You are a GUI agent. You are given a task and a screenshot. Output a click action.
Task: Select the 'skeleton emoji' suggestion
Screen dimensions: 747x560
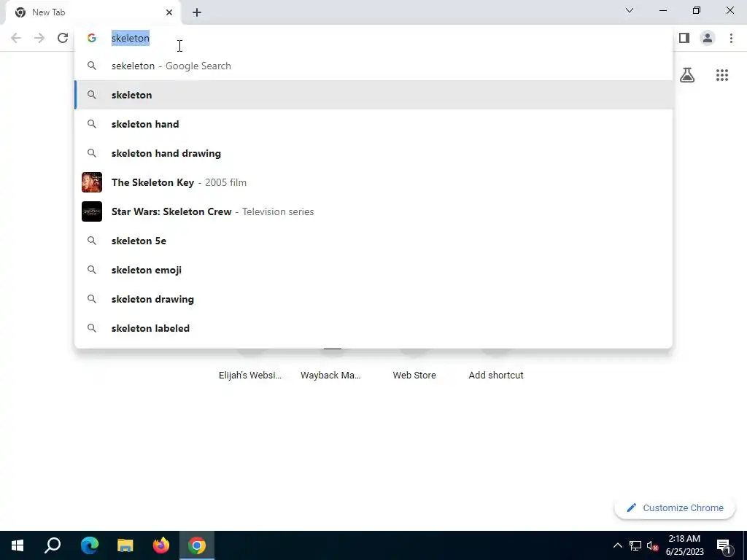pos(373,270)
